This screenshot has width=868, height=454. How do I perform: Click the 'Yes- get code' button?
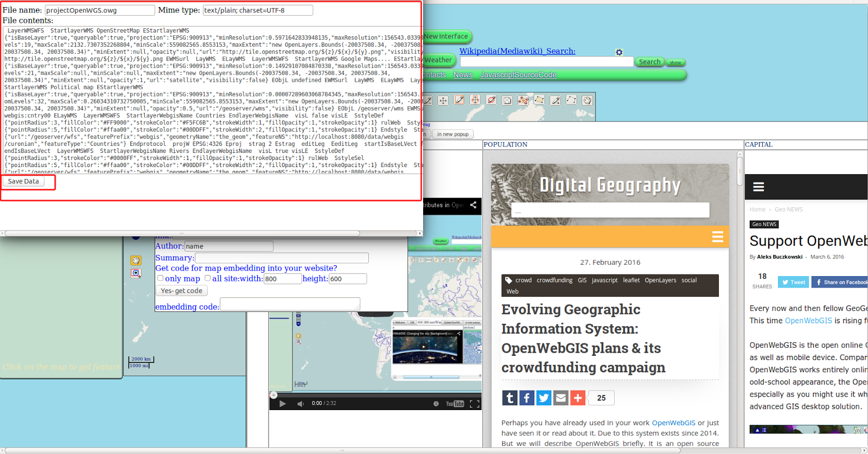tap(182, 291)
